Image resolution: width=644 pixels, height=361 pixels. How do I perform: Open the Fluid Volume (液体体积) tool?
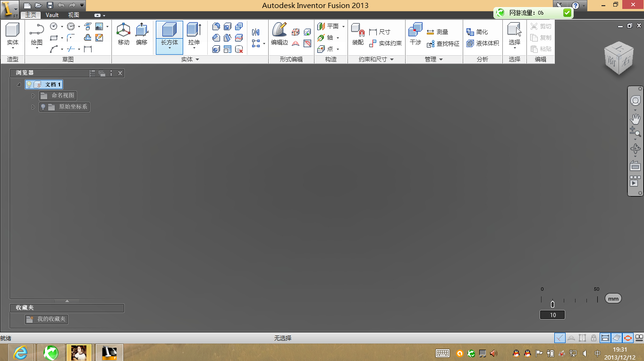click(x=483, y=43)
